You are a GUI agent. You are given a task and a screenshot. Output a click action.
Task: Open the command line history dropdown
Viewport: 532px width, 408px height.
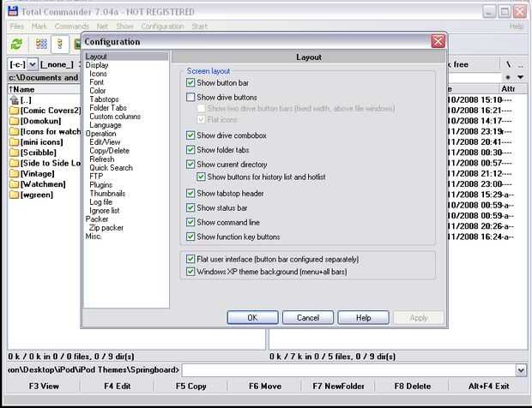(x=521, y=370)
